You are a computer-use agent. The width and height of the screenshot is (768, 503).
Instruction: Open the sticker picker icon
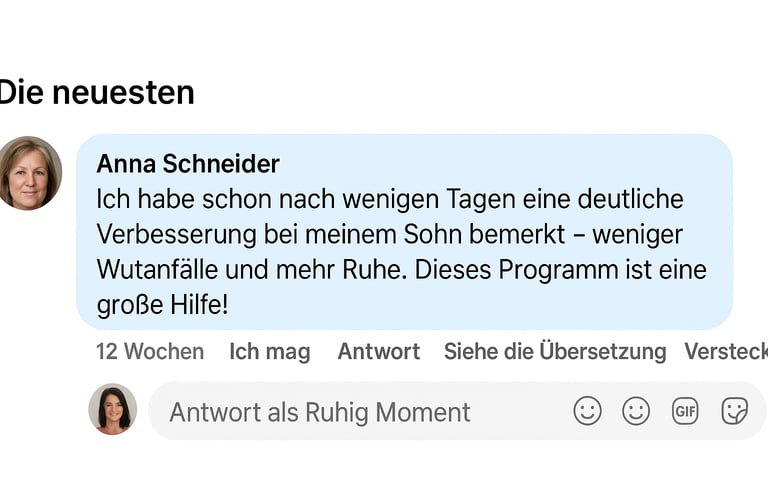pos(735,411)
